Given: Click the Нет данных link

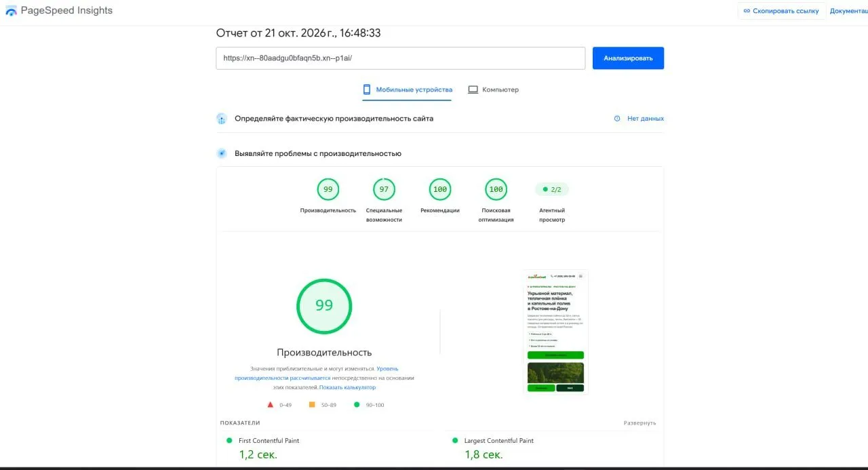Looking at the screenshot, I should pyautogui.click(x=646, y=119).
